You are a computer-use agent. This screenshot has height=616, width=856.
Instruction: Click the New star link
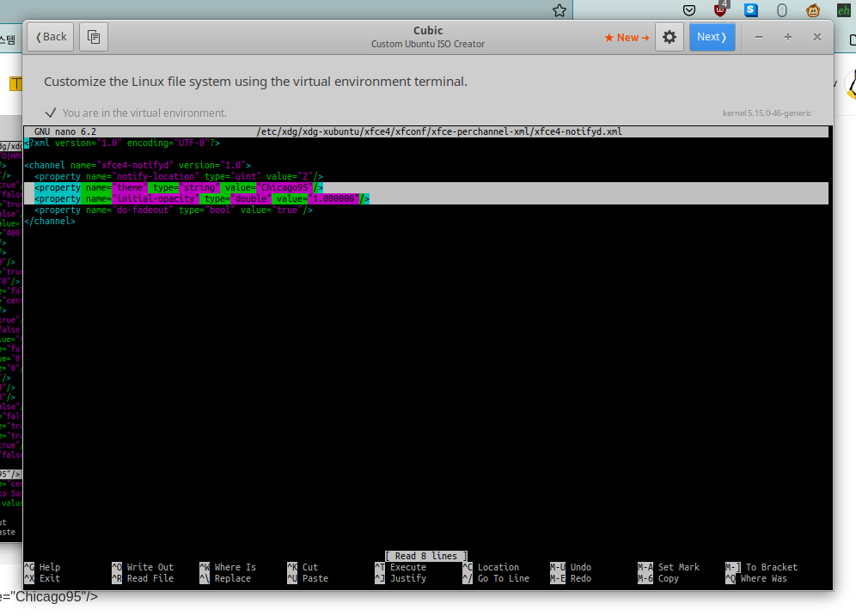pos(627,38)
